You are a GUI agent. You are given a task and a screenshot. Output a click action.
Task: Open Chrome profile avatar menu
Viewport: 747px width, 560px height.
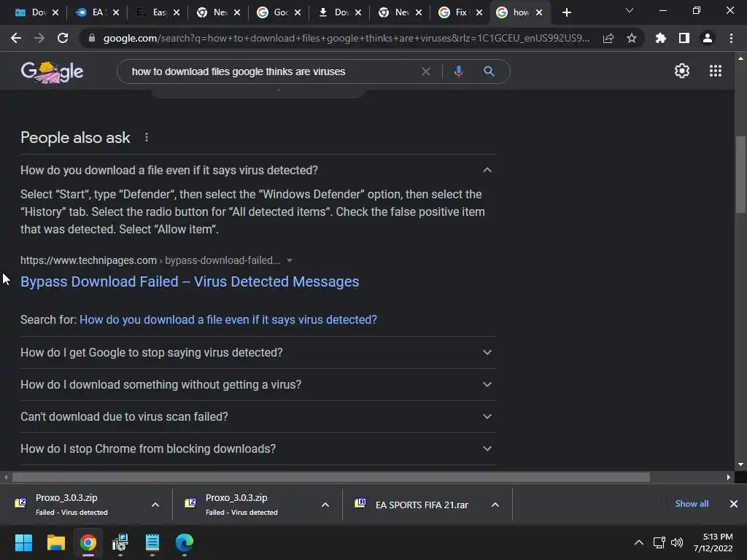point(708,38)
